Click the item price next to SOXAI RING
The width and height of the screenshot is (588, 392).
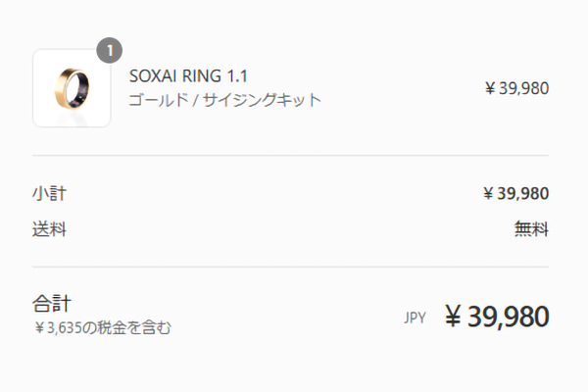[516, 88]
